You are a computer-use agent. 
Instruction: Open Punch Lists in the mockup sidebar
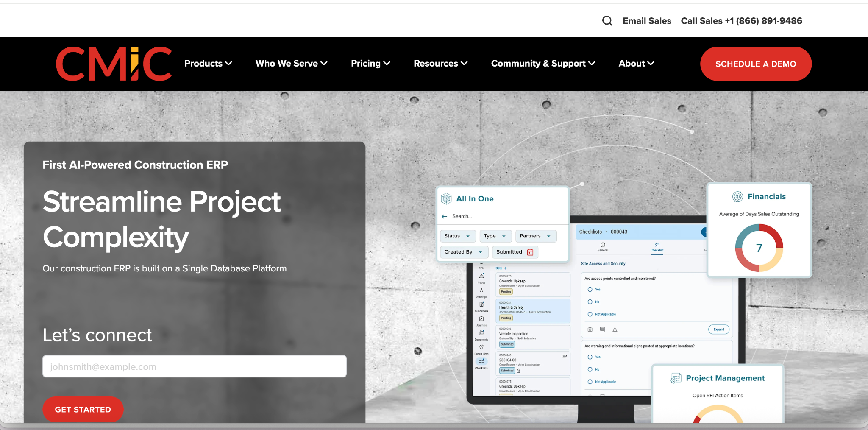[x=481, y=349]
